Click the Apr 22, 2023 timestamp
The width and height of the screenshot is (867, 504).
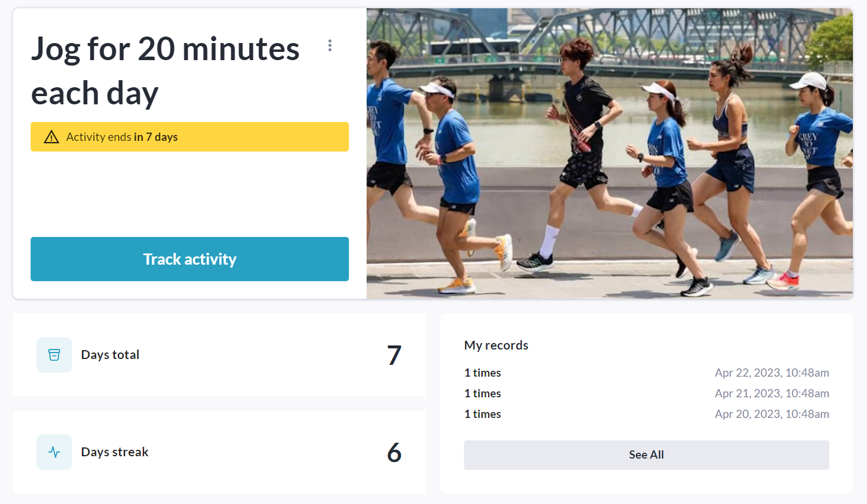click(x=772, y=373)
